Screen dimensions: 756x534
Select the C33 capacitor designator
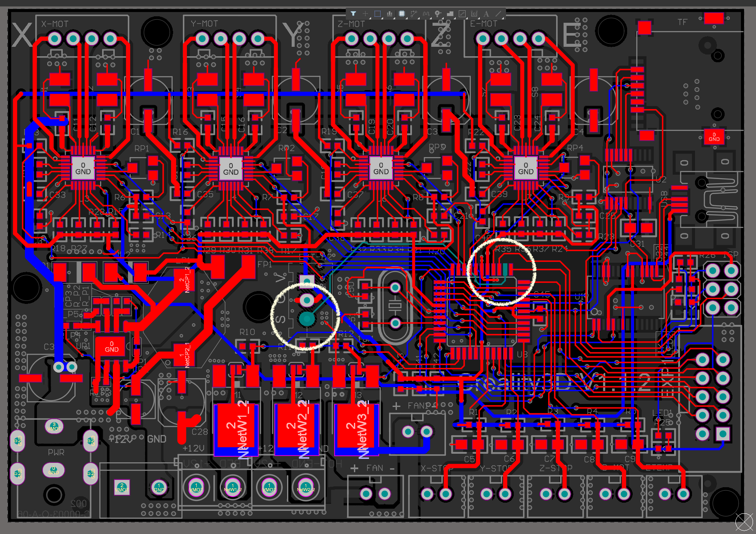[x=58, y=195]
